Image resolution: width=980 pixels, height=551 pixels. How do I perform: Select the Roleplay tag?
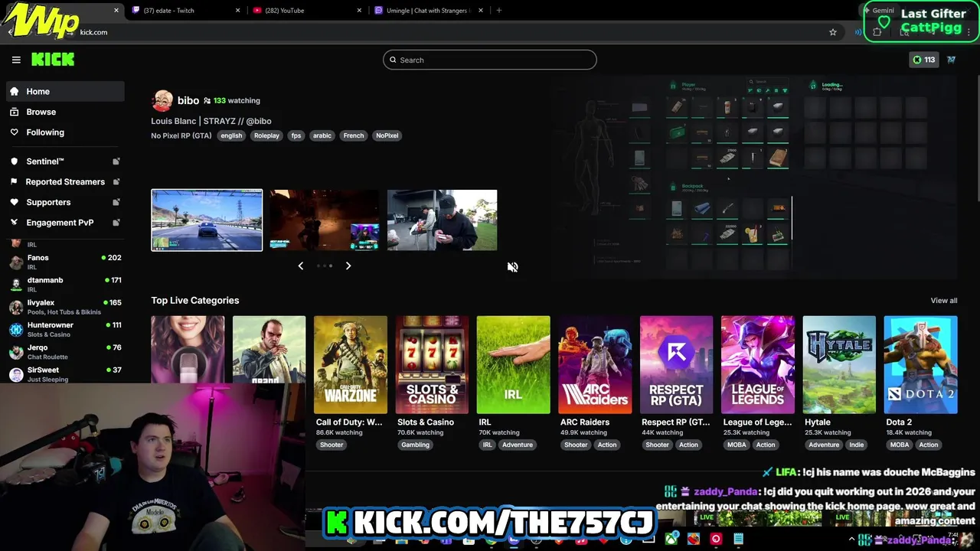pyautogui.click(x=266, y=135)
